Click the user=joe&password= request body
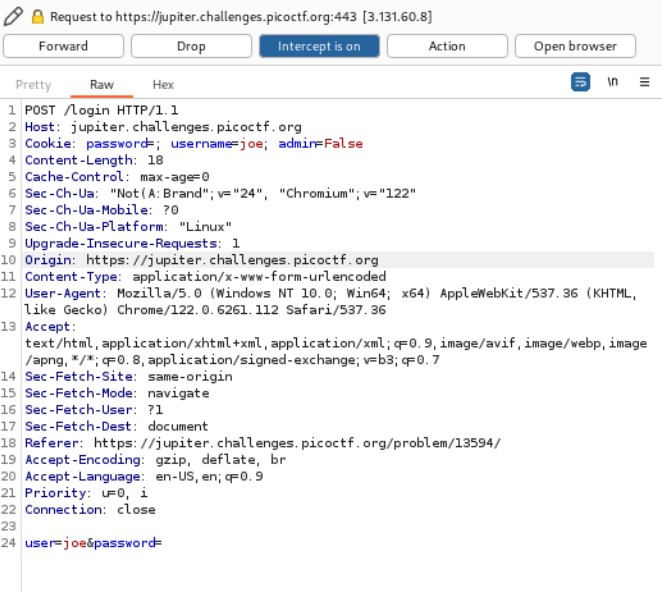662x592 pixels. (x=93, y=543)
